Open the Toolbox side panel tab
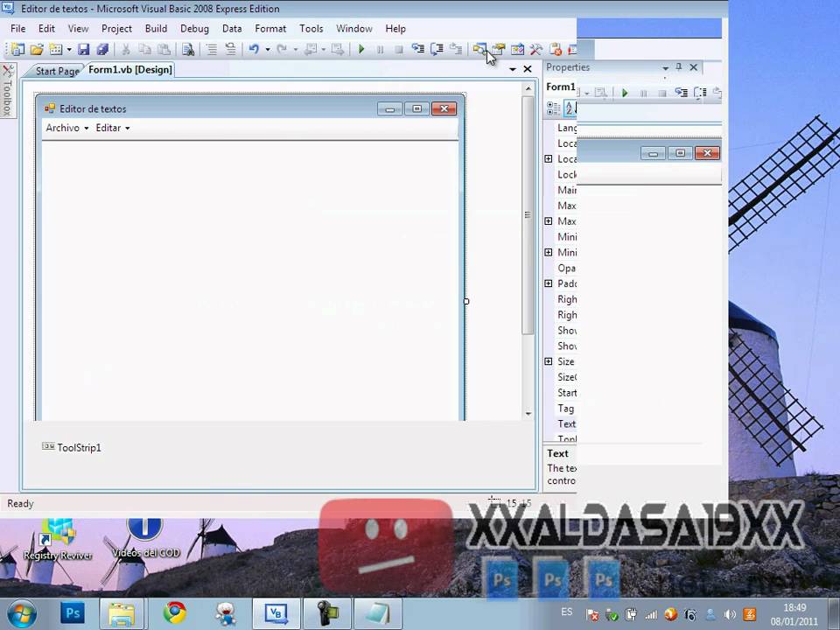The width and height of the screenshot is (840, 630). (8, 90)
